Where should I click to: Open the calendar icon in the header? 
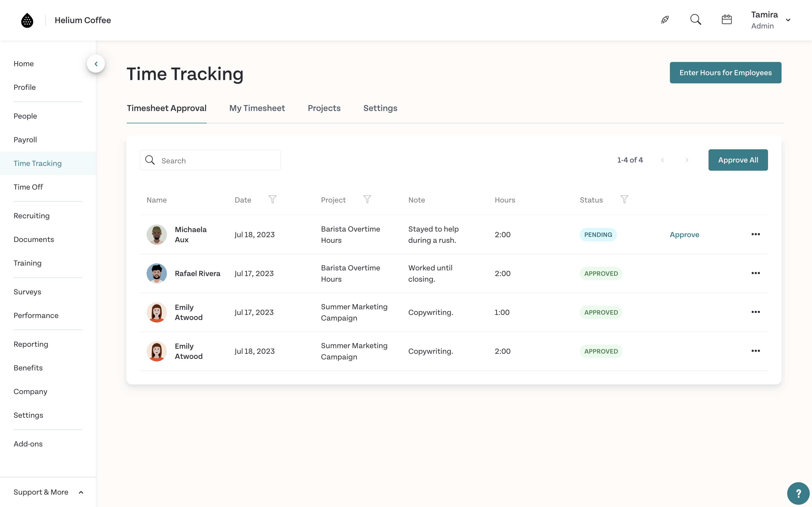[727, 20]
